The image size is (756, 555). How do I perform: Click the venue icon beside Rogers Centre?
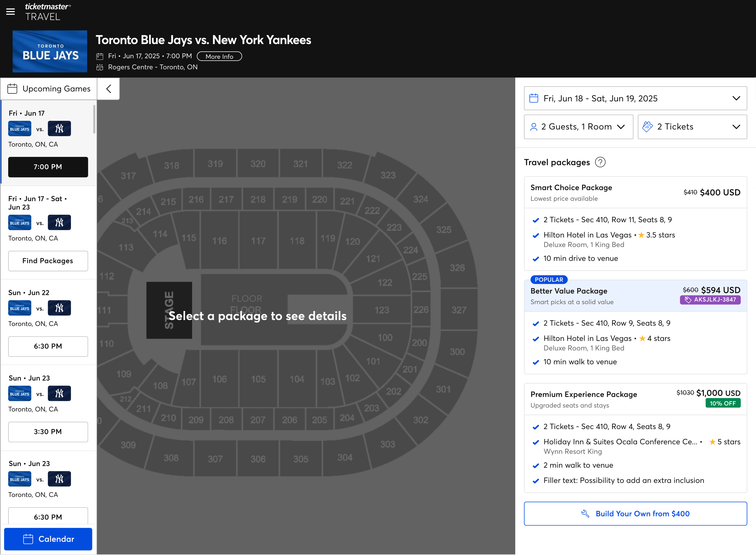pyautogui.click(x=100, y=68)
